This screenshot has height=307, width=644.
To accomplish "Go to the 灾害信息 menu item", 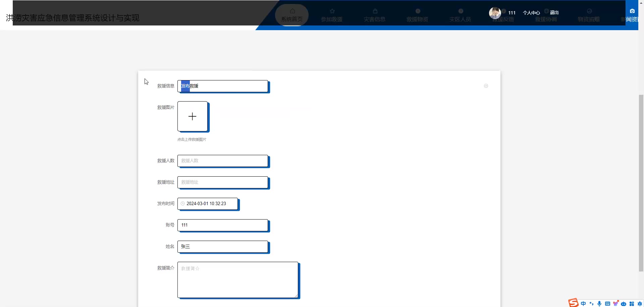I will 375,15.
